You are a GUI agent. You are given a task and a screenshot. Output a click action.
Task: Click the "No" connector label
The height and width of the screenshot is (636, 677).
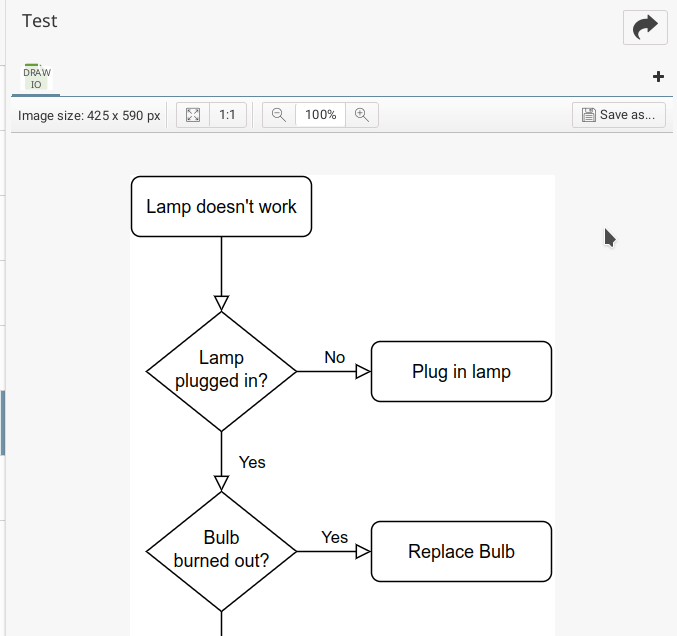[334, 357]
